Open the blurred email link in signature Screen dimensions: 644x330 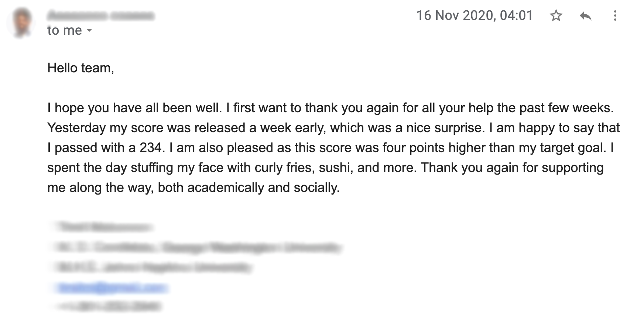[x=111, y=288]
